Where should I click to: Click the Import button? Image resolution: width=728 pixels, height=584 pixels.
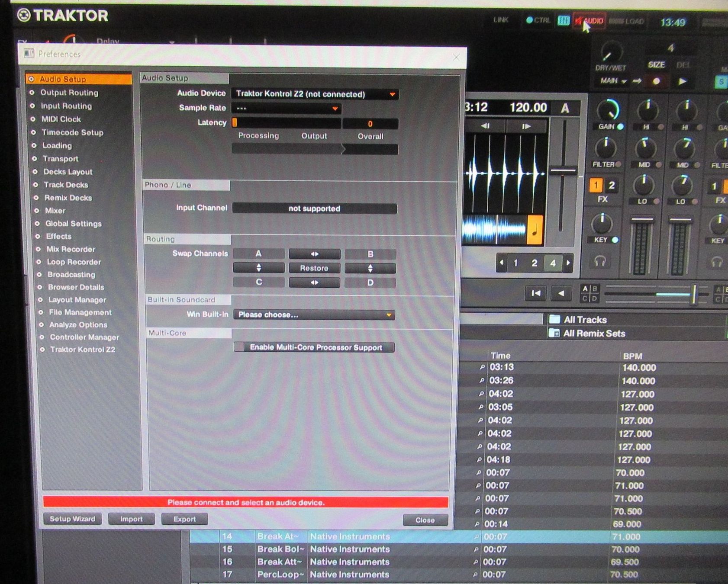click(x=131, y=519)
